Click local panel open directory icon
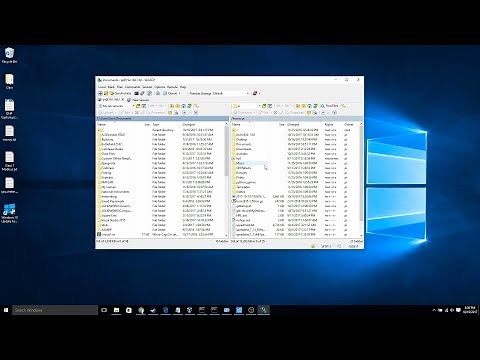Image resolution: width=480 pixels, height=360 pixels. (138, 106)
